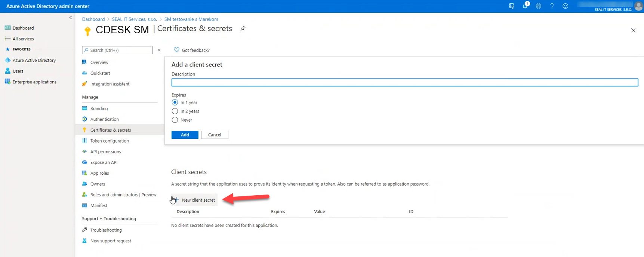Collapse the app resource menu chevron

click(x=159, y=50)
